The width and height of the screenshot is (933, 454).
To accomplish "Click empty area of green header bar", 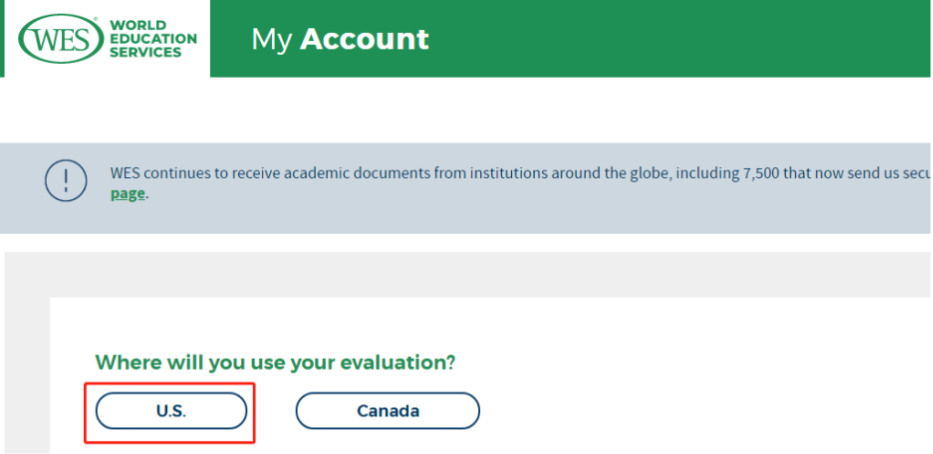I will coord(680,39).
